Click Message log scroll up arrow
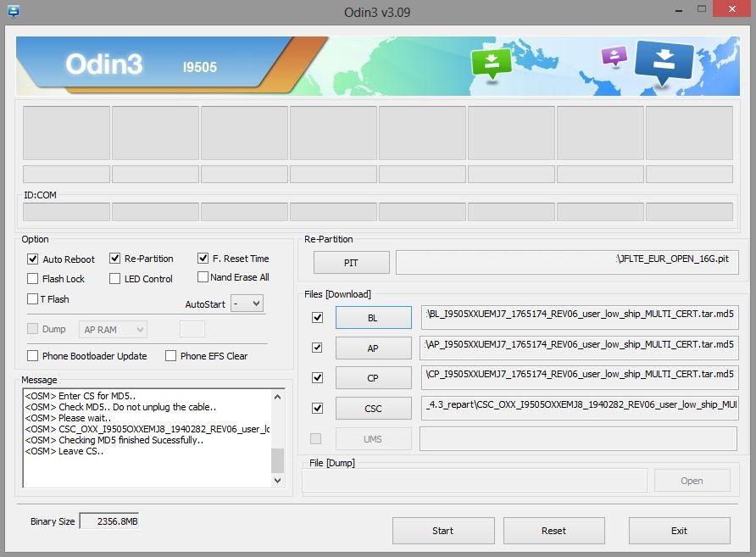 (x=278, y=397)
